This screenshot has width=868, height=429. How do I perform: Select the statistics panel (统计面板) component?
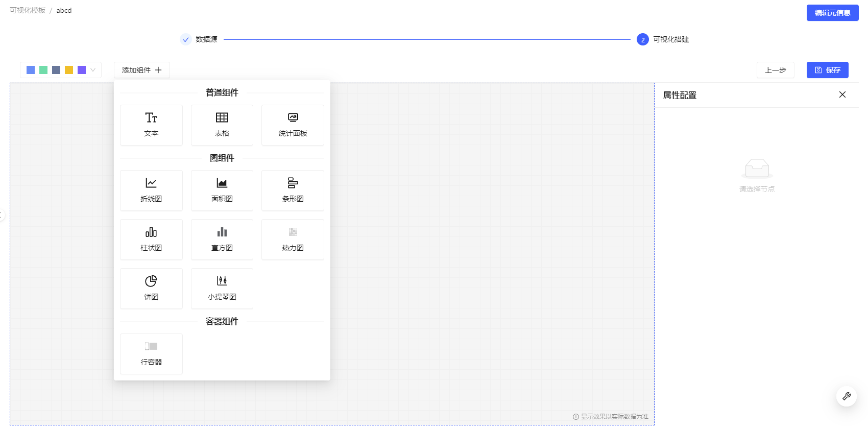point(293,125)
